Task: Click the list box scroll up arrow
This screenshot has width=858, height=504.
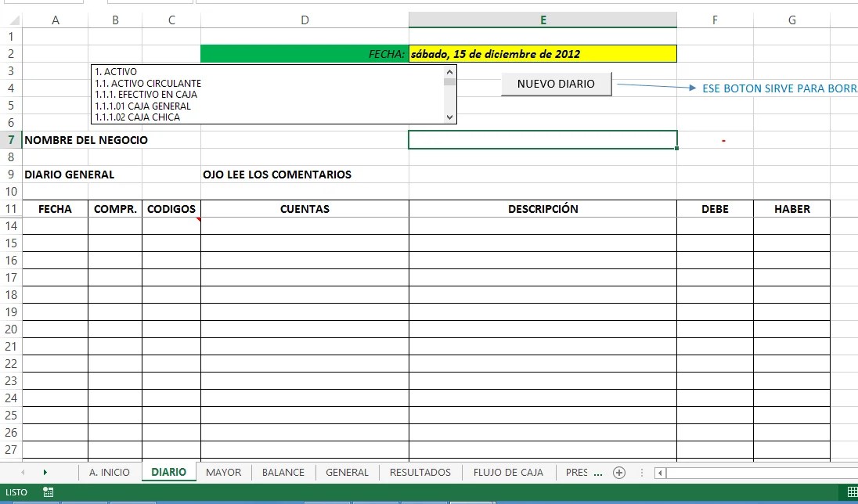Action: [450, 72]
